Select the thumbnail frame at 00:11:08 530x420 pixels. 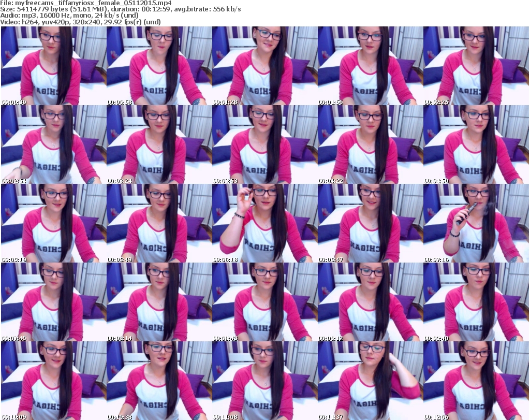[264, 381]
